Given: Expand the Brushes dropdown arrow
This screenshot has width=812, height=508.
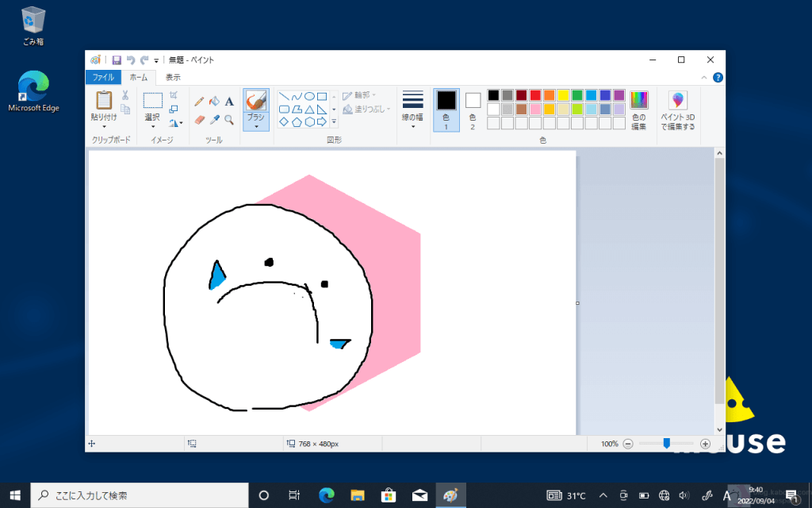Looking at the screenshot, I should point(255,125).
